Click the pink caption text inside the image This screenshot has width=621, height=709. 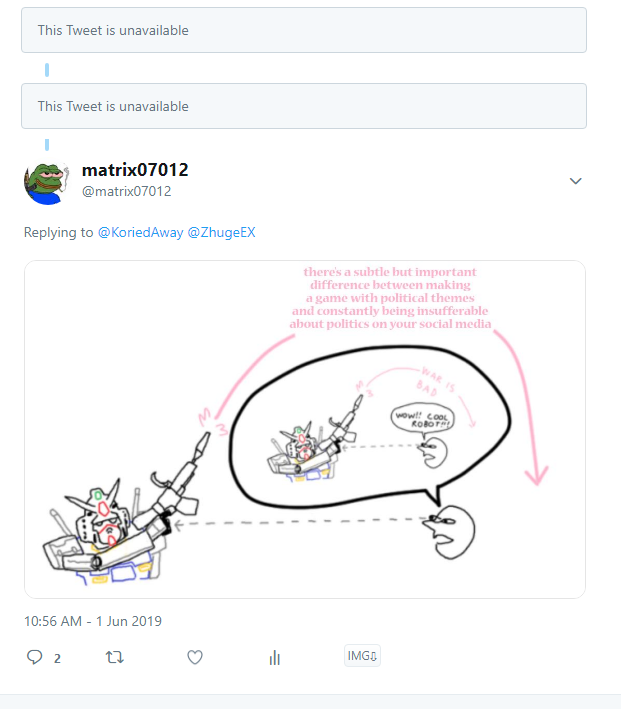(391, 298)
